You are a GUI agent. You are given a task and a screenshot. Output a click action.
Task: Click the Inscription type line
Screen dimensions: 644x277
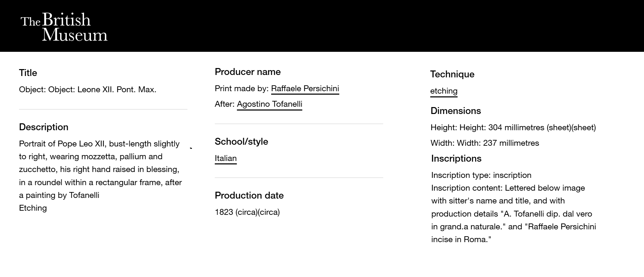481,175
